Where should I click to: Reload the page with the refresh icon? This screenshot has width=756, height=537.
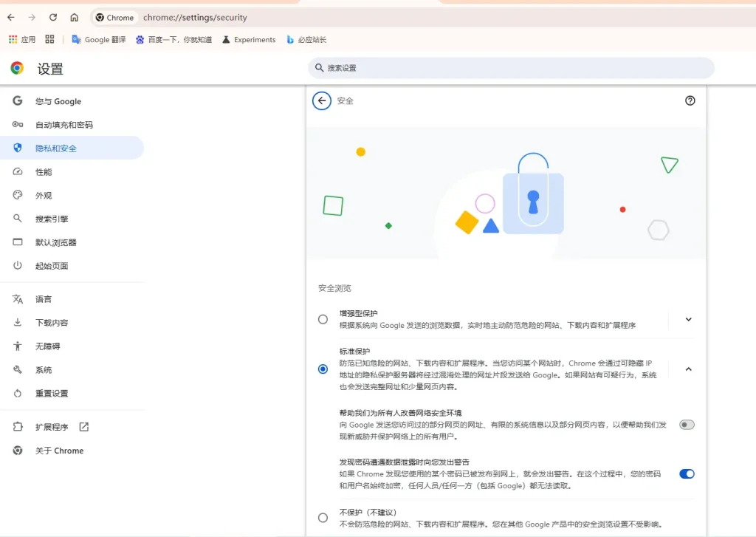53,18
